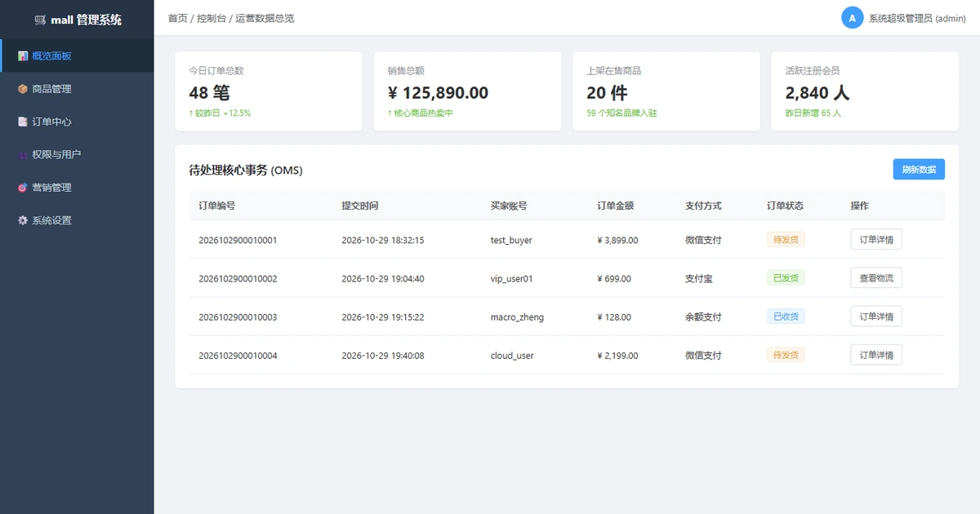Click buyer account test_buyer
Viewport: 980px width, 514px height.
tap(511, 241)
